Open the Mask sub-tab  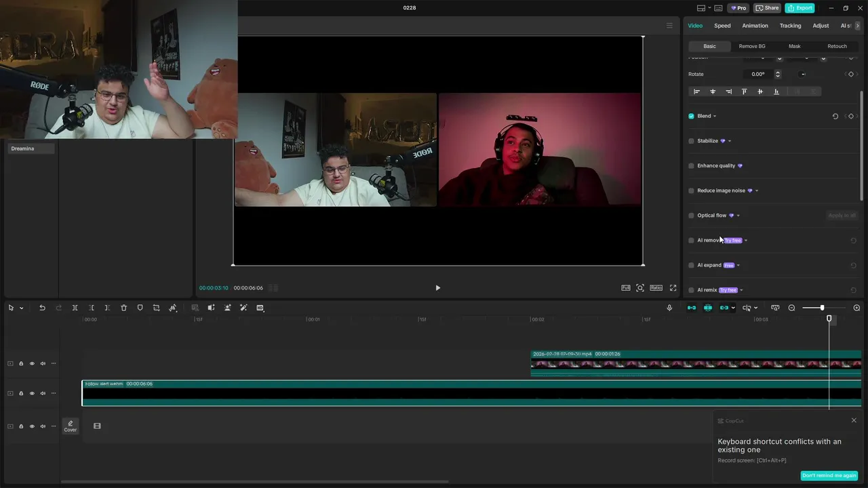click(794, 46)
